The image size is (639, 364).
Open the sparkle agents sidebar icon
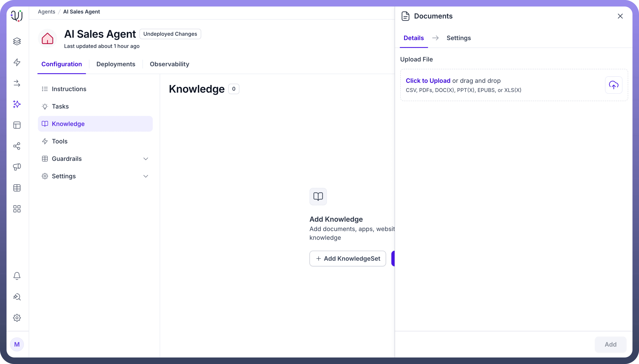point(17,104)
